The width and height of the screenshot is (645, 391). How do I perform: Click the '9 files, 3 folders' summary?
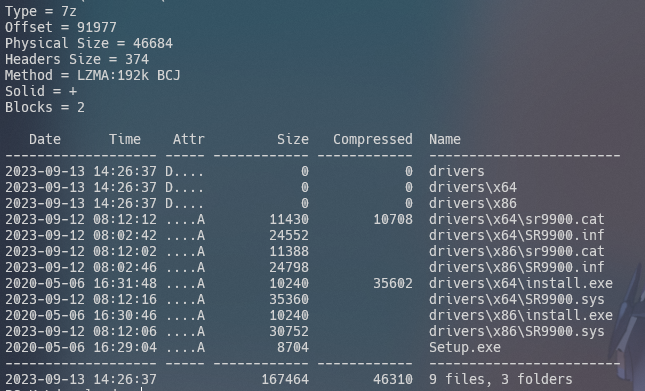tap(501, 379)
